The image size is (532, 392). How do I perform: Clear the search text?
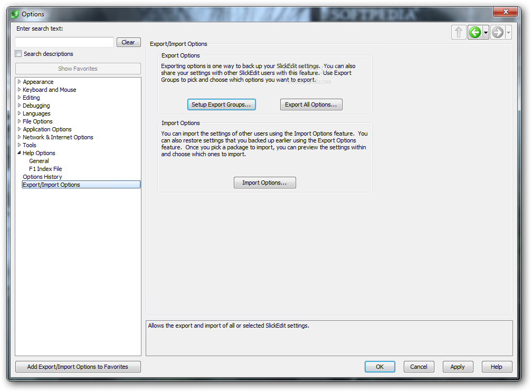(129, 42)
